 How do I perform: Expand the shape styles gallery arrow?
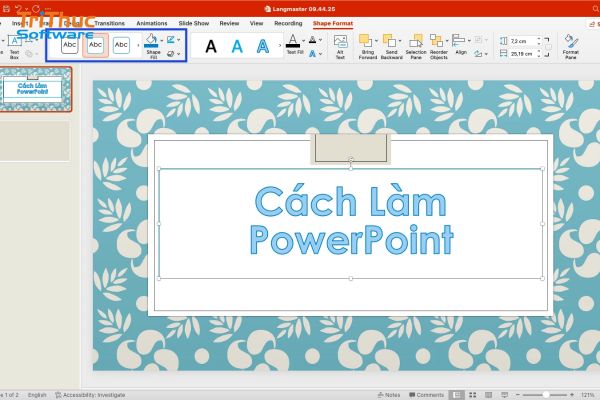coord(138,45)
